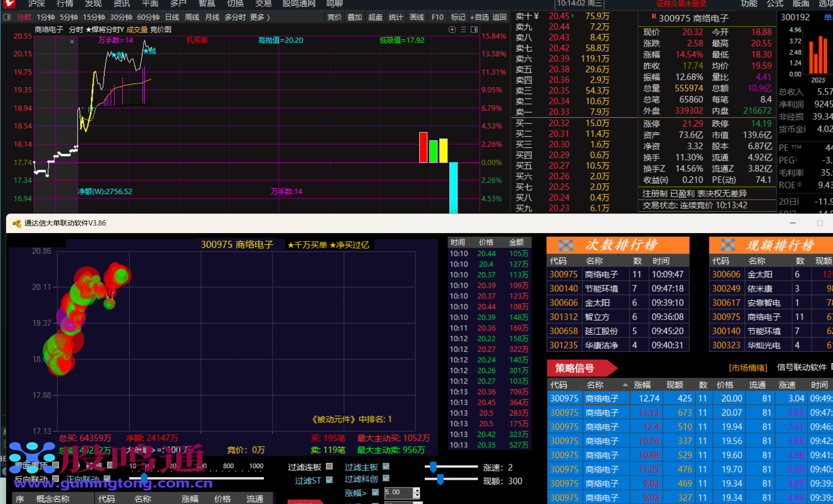Image resolution: width=833 pixels, height=504 pixels.
Task: Click the +自选 button
Action: tap(479, 17)
